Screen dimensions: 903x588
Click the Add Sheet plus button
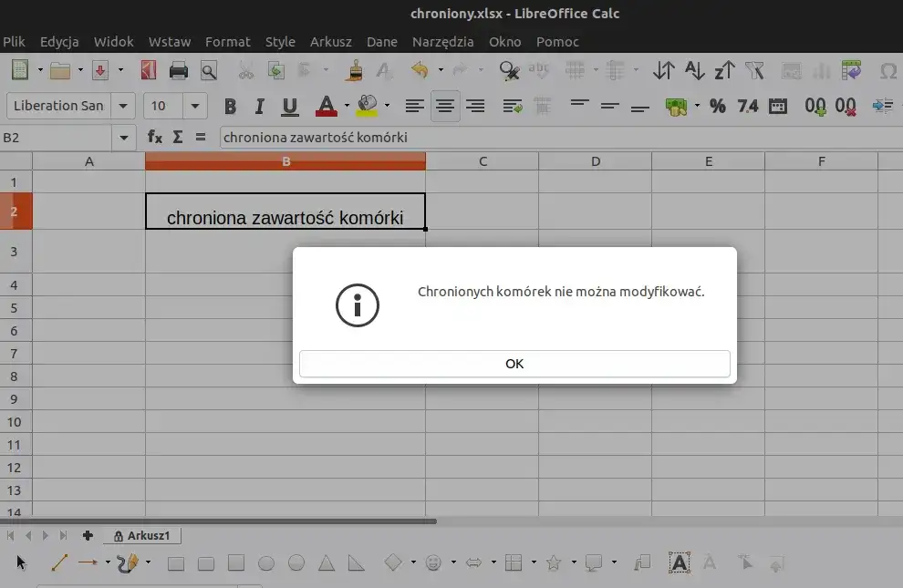click(86, 535)
